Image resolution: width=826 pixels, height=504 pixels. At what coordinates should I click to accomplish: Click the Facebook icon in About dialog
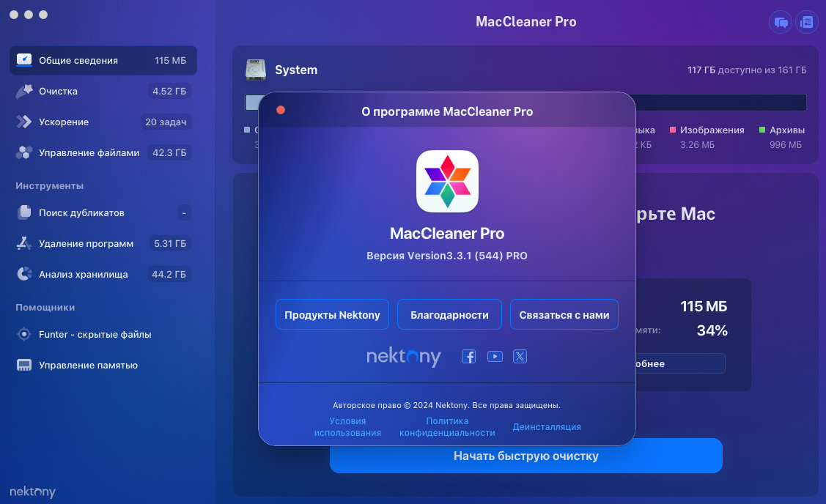point(468,357)
